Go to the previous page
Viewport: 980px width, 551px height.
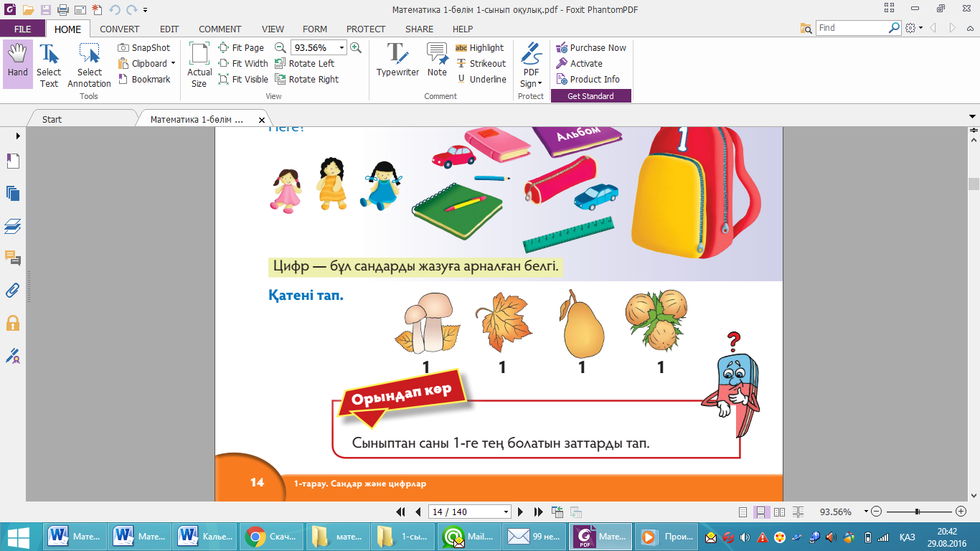pos(418,512)
